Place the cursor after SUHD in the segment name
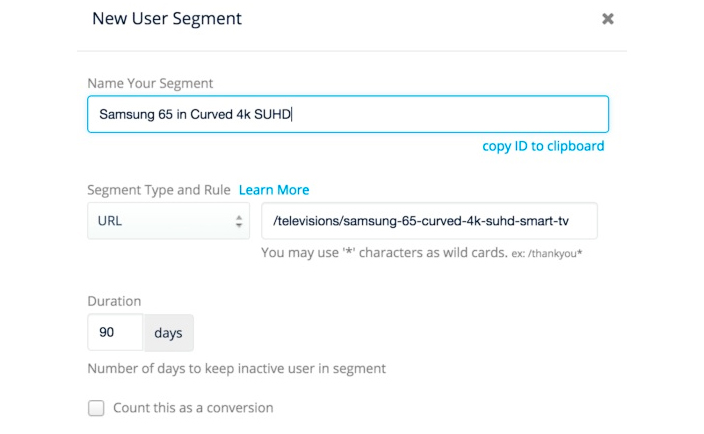Image resolution: width=704 pixels, height=434 pixels. click(290, 114)
